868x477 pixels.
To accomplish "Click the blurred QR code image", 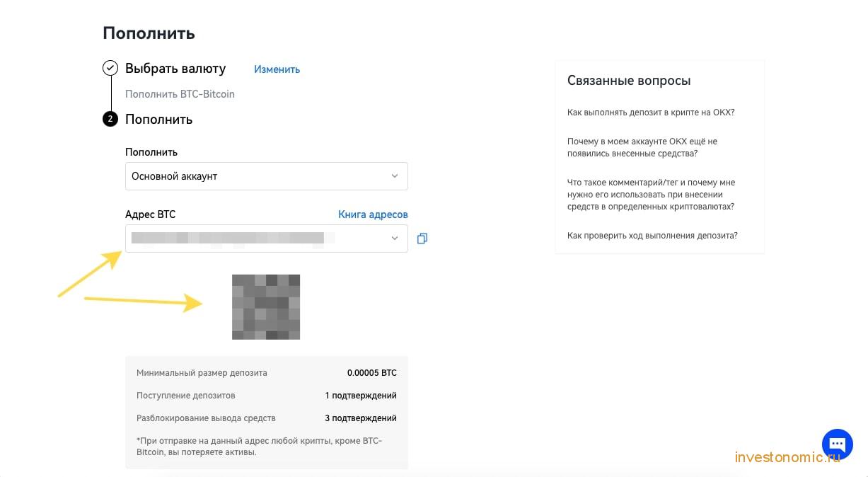I will (x=266, y=307).
